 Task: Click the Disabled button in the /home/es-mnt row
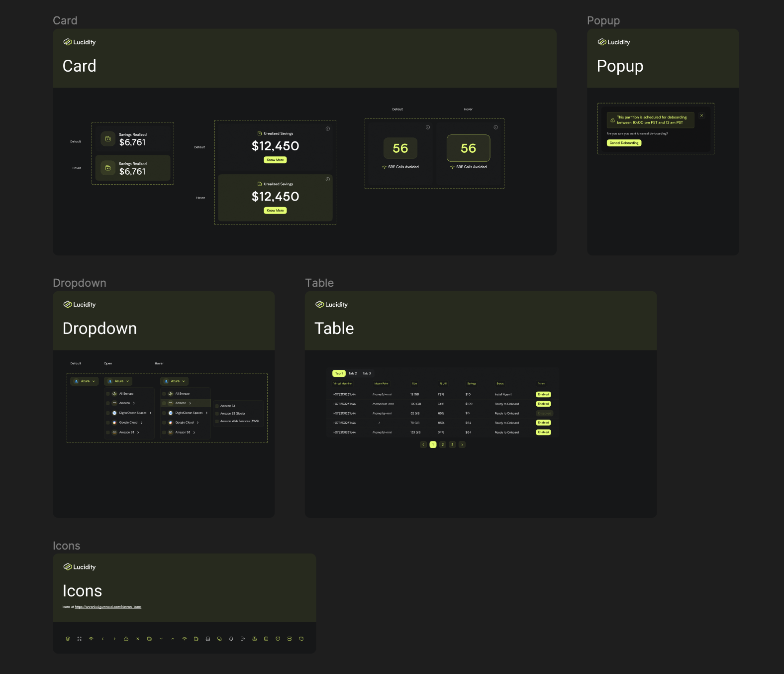click(x=544, y=413)
